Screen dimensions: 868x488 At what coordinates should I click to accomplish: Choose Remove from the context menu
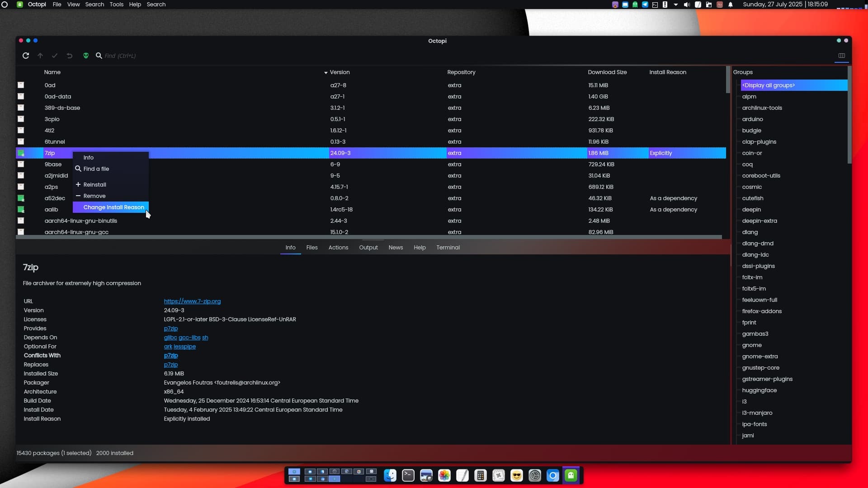click(x=111, y=196)
